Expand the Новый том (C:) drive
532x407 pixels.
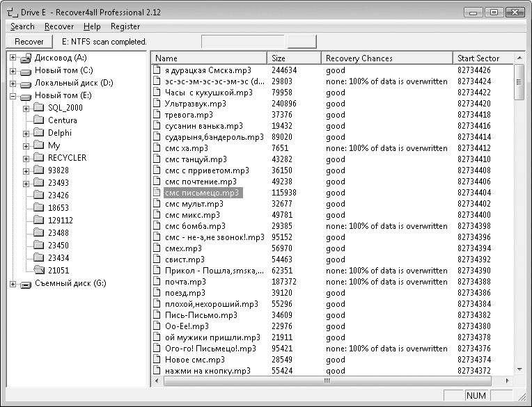pyautogui.click(x=13, y=71)
